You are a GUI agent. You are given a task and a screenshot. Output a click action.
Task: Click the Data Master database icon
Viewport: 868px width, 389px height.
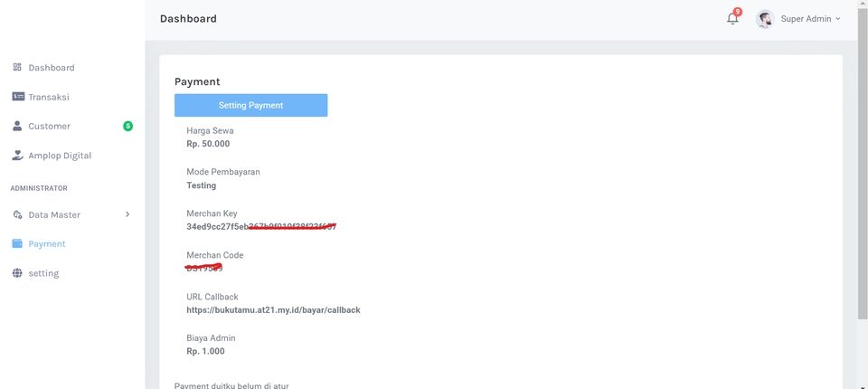[x=17, y=214]
